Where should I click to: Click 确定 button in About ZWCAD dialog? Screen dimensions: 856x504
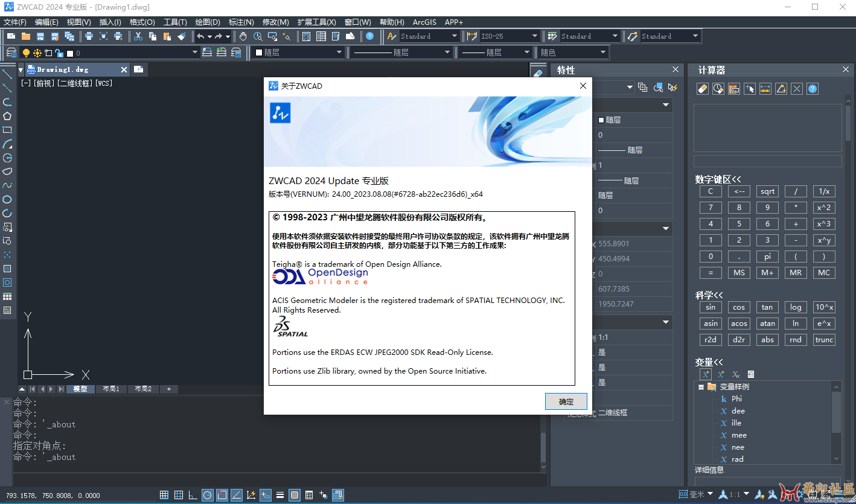[566, 401]
